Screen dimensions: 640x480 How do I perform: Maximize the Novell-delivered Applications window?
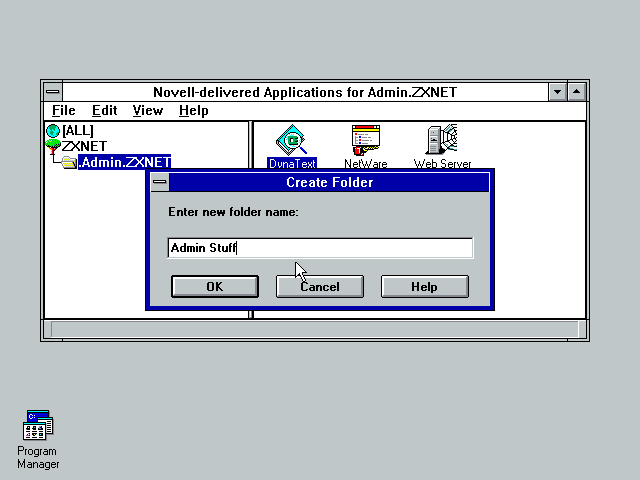(576, 92)
